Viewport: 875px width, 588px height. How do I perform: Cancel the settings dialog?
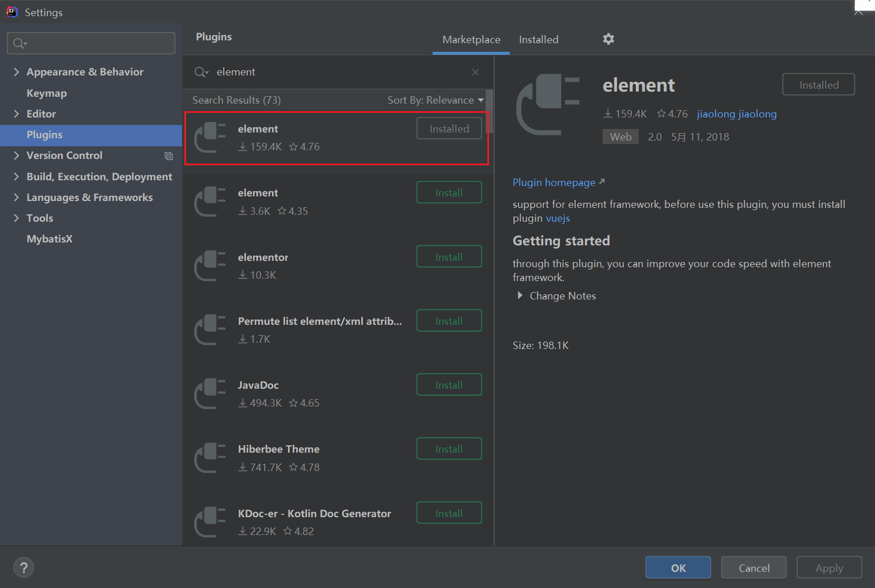(754, 568)
